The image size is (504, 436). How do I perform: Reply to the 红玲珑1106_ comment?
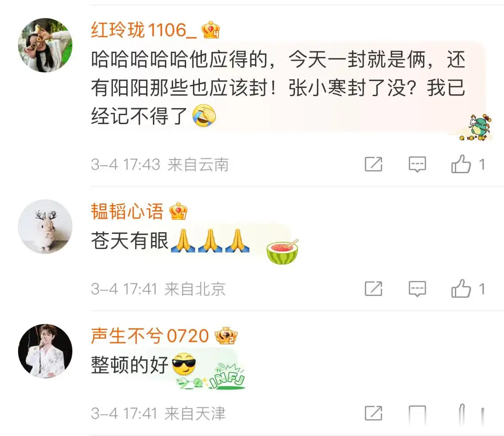point(417,164)
